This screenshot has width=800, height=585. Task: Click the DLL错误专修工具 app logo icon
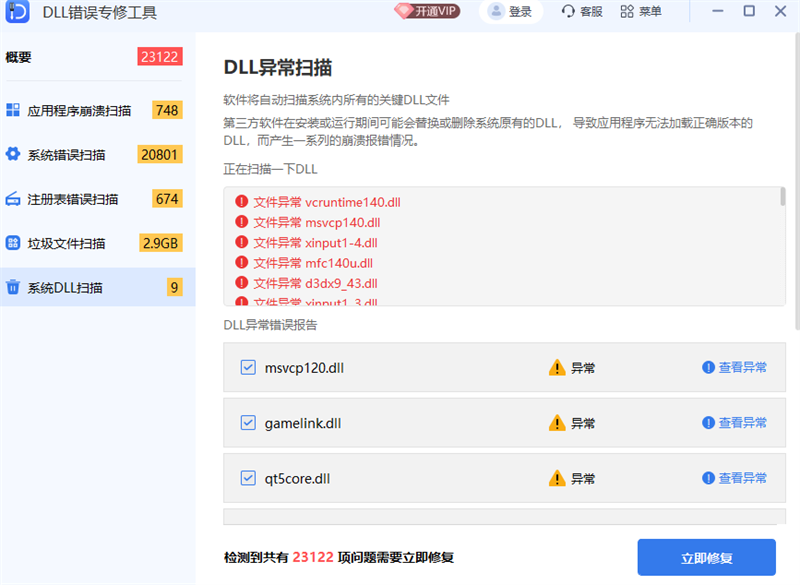17,13
